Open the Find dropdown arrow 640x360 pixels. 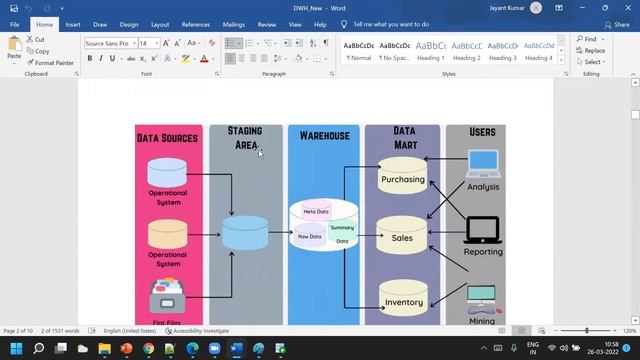pos(603,39)
